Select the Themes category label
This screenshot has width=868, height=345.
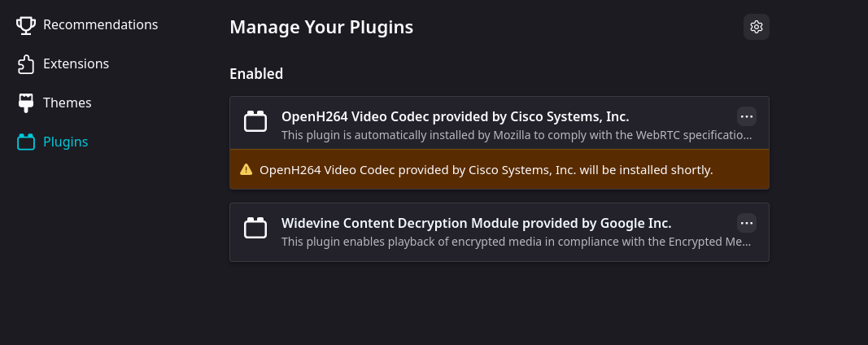(x=67, y=103)
